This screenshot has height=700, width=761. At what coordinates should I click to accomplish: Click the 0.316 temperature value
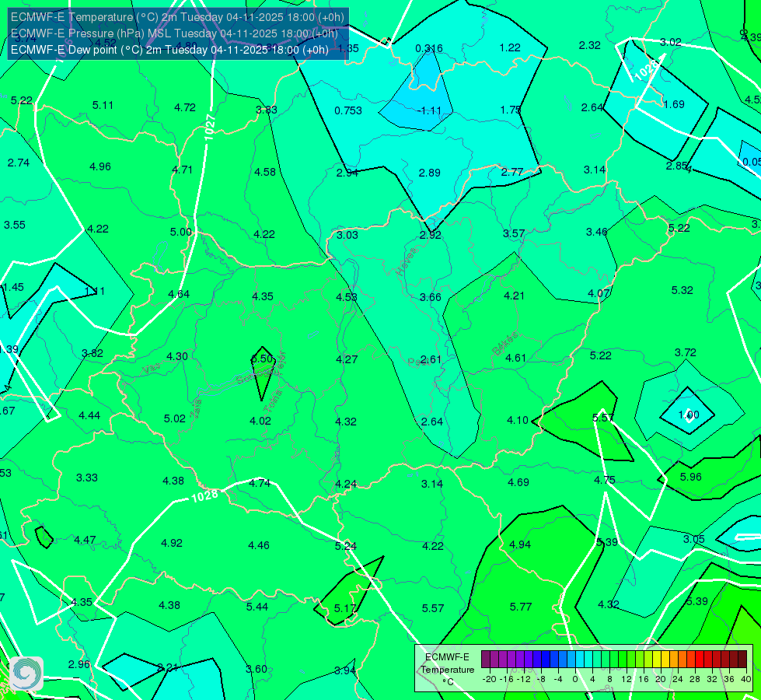click(x=429, y=48)
